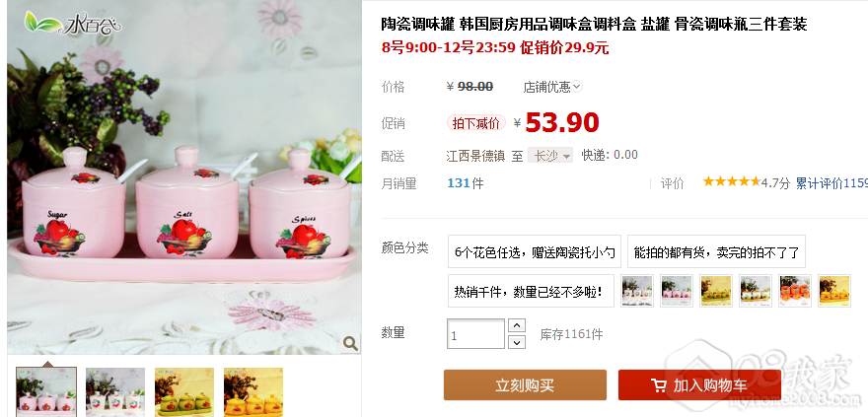
Task: Select option 6个花色任选，赠送陶瓷托小勺
Action: (x=535, y=251)
